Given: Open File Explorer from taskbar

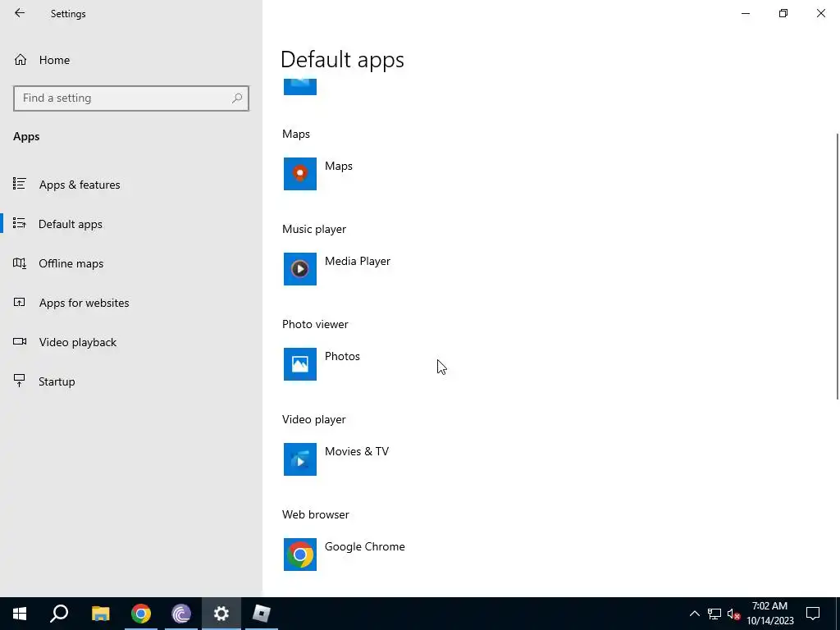Looking at the screenshot, I should 100,614.
